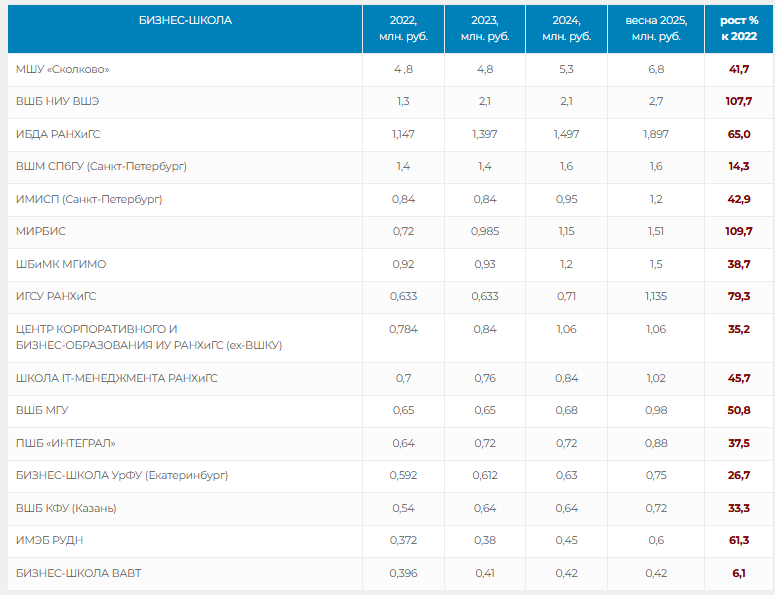Click УрФУ growth value 26,7
This screenshot has width=775, height=595.
click(739, 475)
